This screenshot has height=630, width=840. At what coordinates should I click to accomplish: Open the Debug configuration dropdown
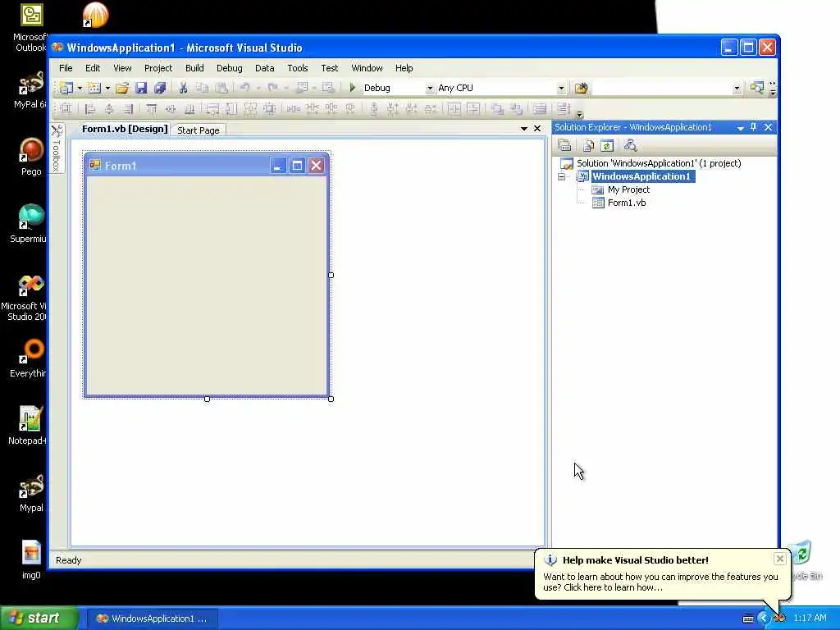429,89
